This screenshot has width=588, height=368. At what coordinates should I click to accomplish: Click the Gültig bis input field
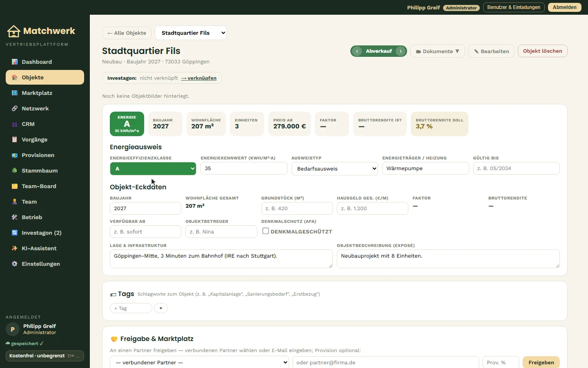(x=517, y=168)
